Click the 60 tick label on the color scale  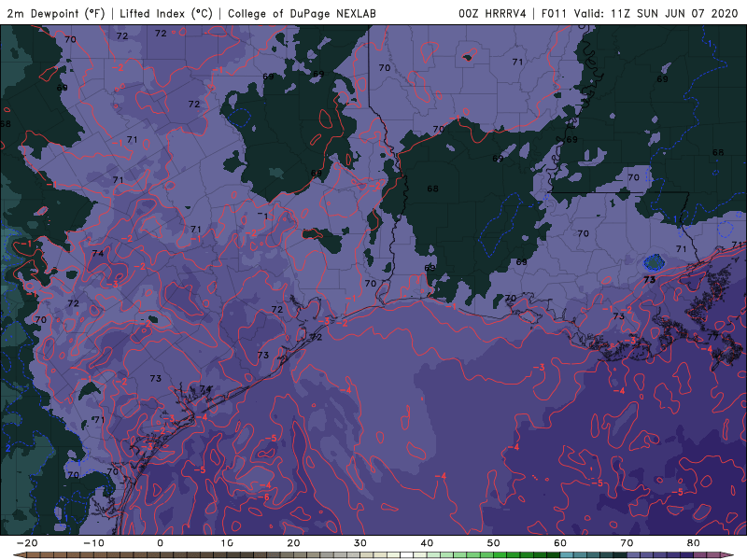coord(560,543)
